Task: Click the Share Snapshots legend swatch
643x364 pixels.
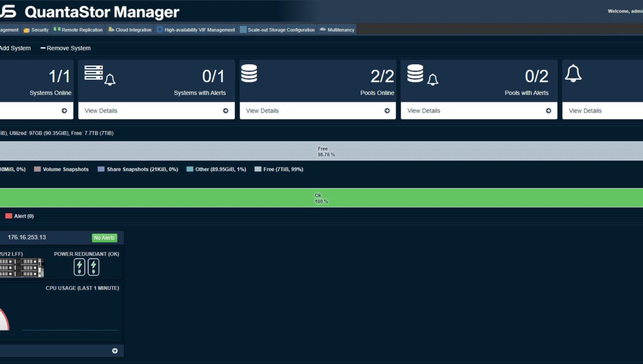Action: tap(101, 169)
